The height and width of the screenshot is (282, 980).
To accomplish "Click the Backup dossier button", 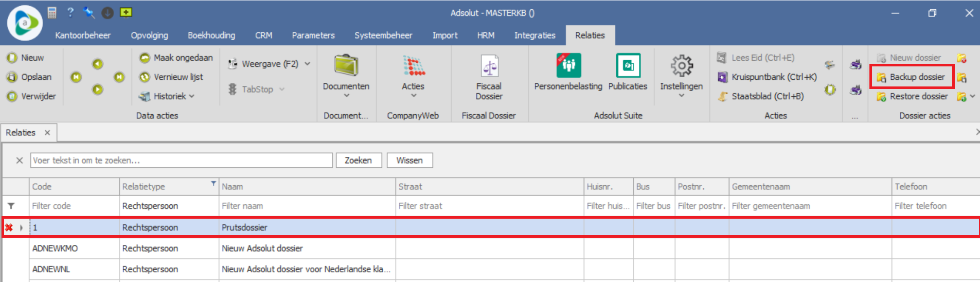I will point(912,77).
